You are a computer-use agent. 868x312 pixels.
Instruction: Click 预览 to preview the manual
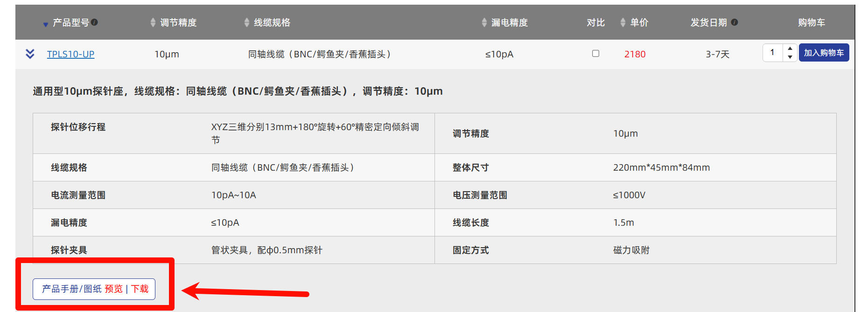coord(113,289)
